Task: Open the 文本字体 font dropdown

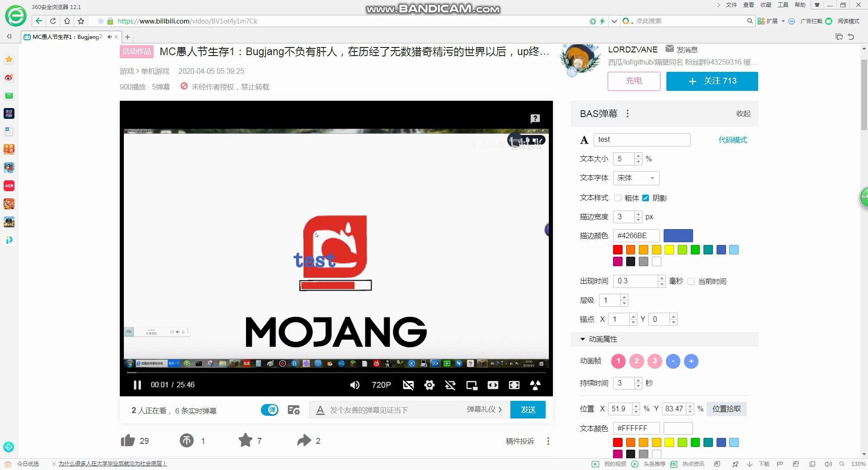Action: coord(636,178)
